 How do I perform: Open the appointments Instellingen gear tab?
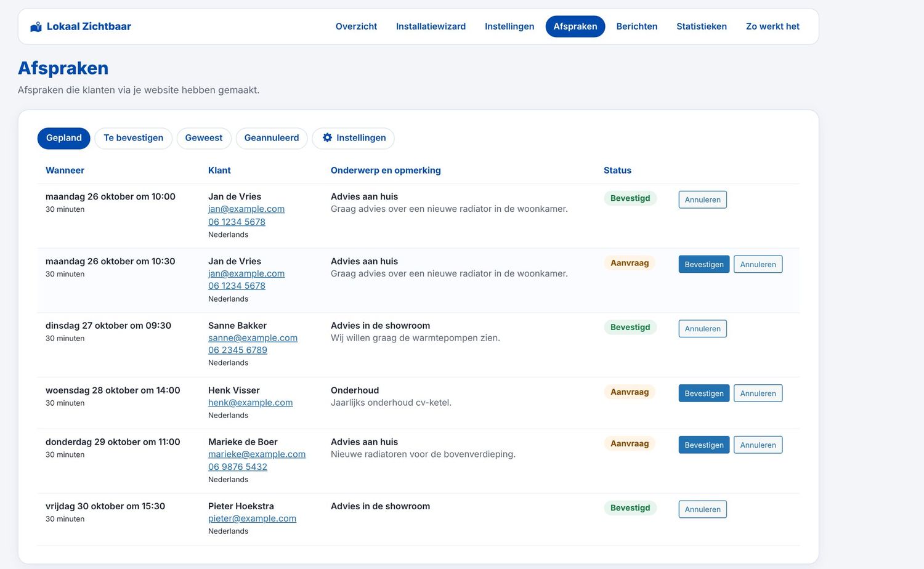pos(354,138)
